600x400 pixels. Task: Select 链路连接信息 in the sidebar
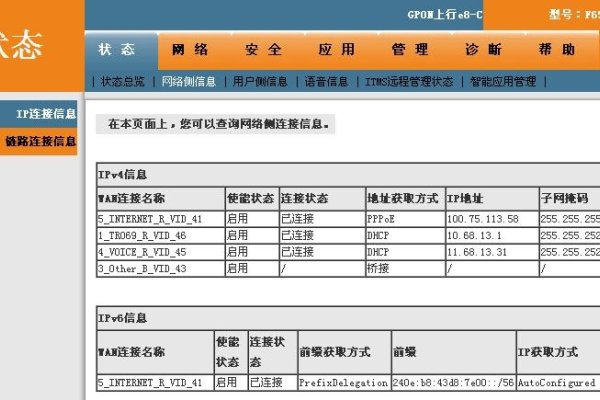[x=39, y=141]
